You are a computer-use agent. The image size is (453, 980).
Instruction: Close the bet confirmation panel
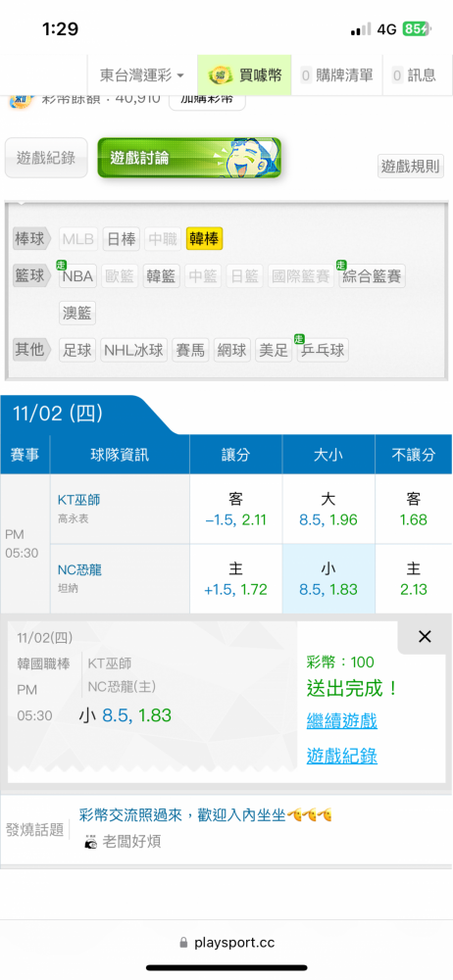[425, 637]
